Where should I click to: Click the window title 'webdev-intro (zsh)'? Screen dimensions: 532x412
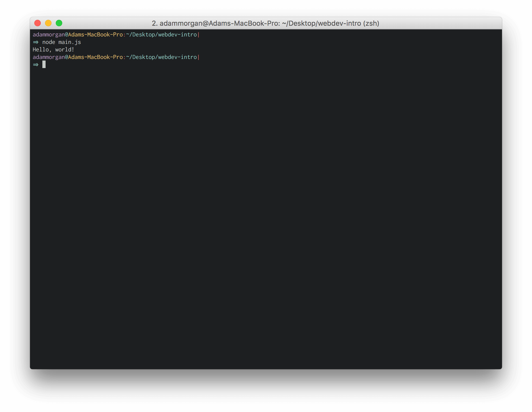tap(349, 23)
